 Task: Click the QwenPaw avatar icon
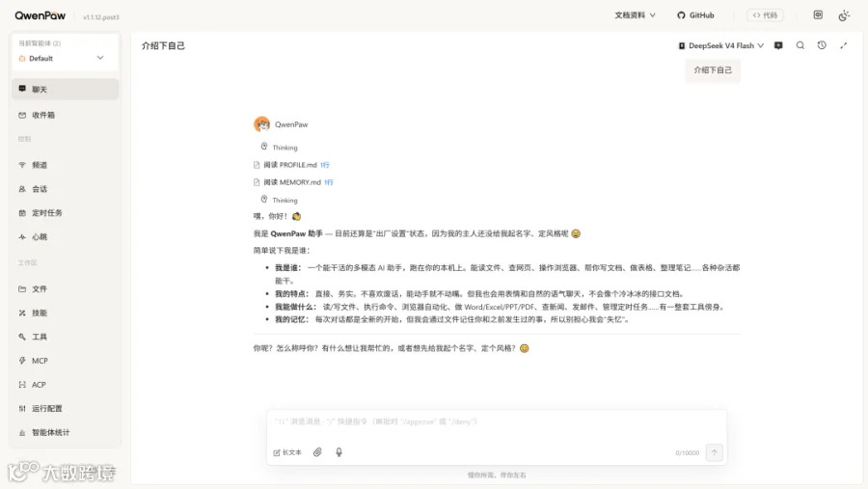261,124
